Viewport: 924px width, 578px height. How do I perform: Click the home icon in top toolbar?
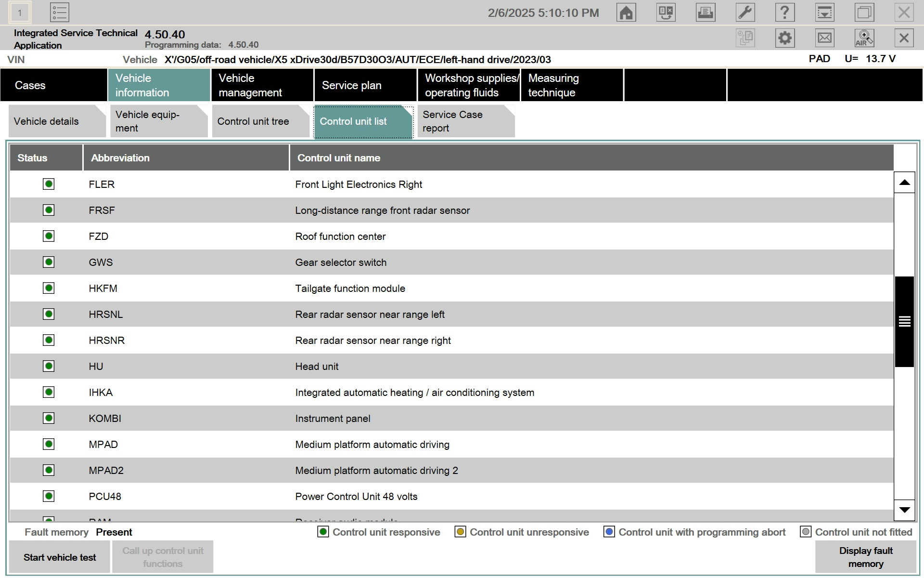(x=626, y=13)
